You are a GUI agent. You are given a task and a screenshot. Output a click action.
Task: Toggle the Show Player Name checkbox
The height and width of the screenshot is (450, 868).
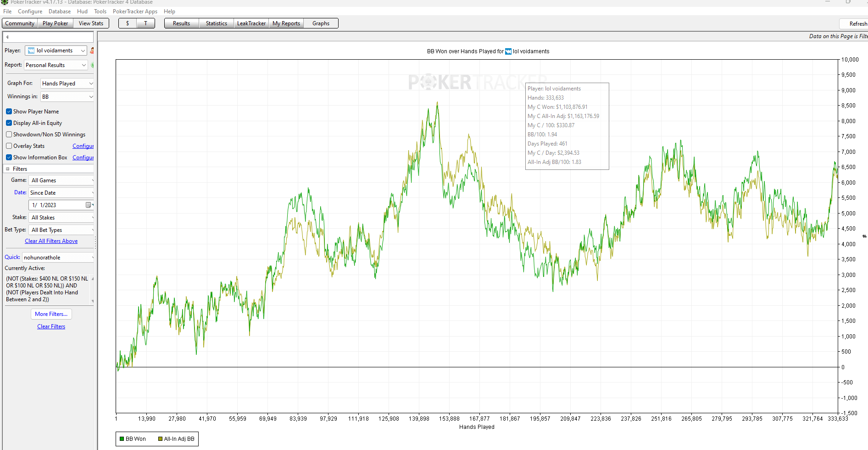(x=9, y=112)
